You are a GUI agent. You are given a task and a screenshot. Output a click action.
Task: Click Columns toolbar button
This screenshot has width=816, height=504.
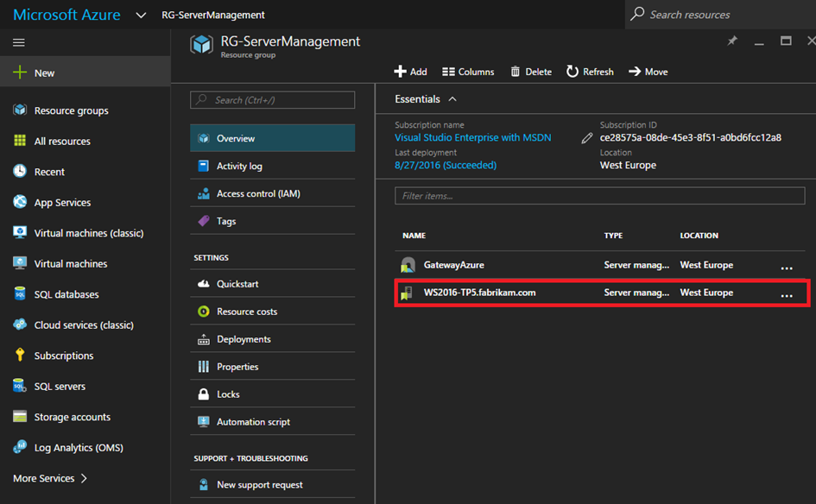pyautogui.click(x=468, y=72)
